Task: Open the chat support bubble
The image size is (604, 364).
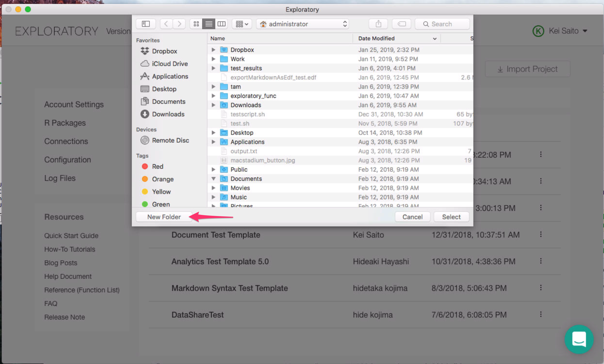Action: point(579,339)
